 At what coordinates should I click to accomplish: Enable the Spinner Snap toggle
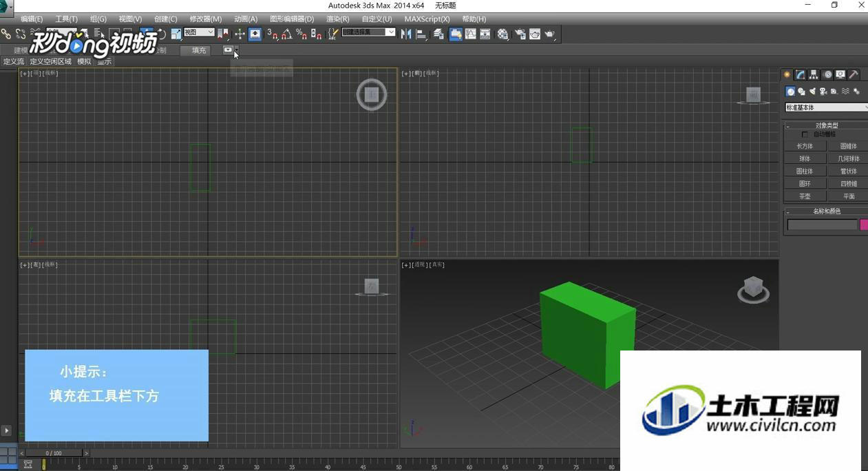[x=317, y=34]
